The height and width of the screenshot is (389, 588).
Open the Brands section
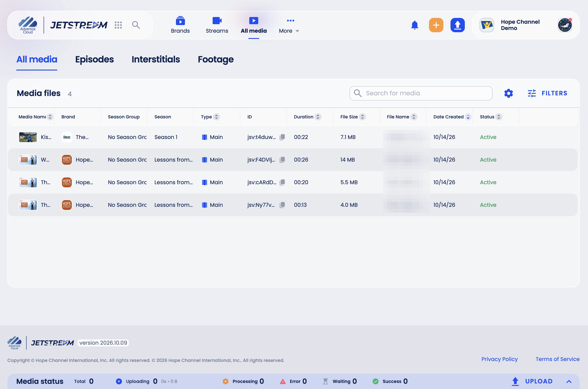point(180,25)
